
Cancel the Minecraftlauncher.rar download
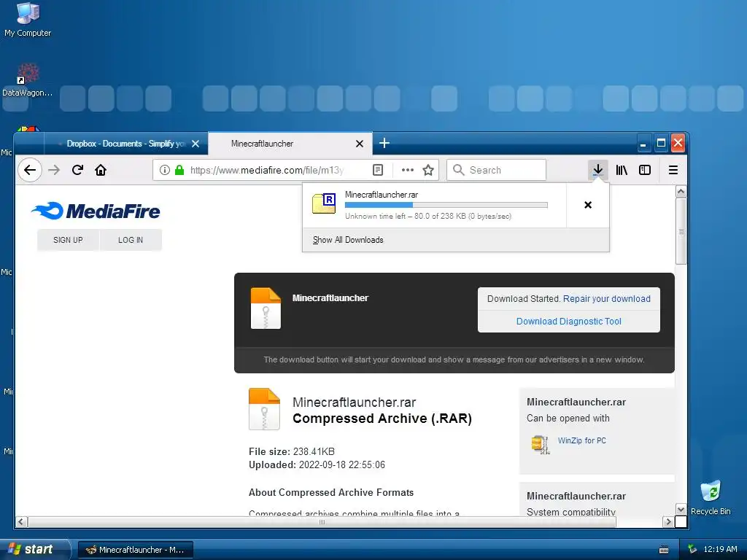[x=588, y=205]
